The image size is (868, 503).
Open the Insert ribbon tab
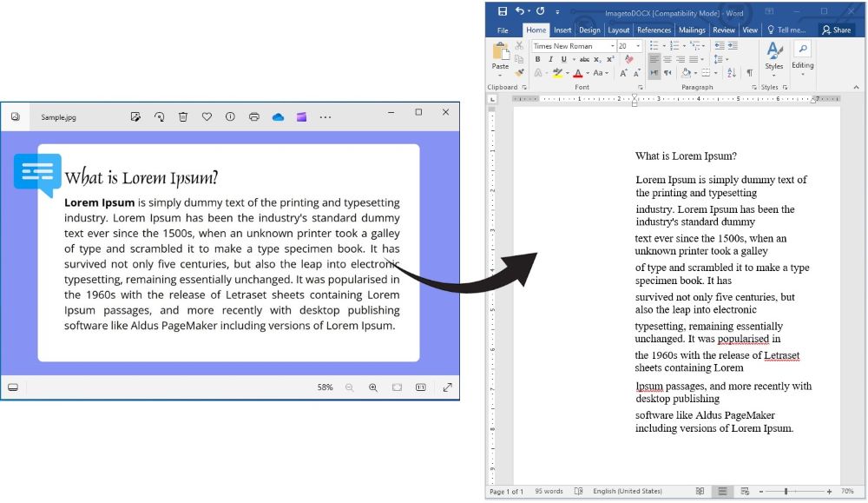[562, 30]
